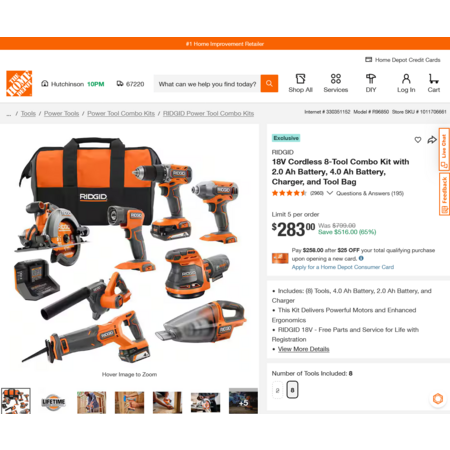This screenshot has height=450, width=450.
Task: Open the Shop All menu icon
Action: pyautogui.click(x=300, y=79)
